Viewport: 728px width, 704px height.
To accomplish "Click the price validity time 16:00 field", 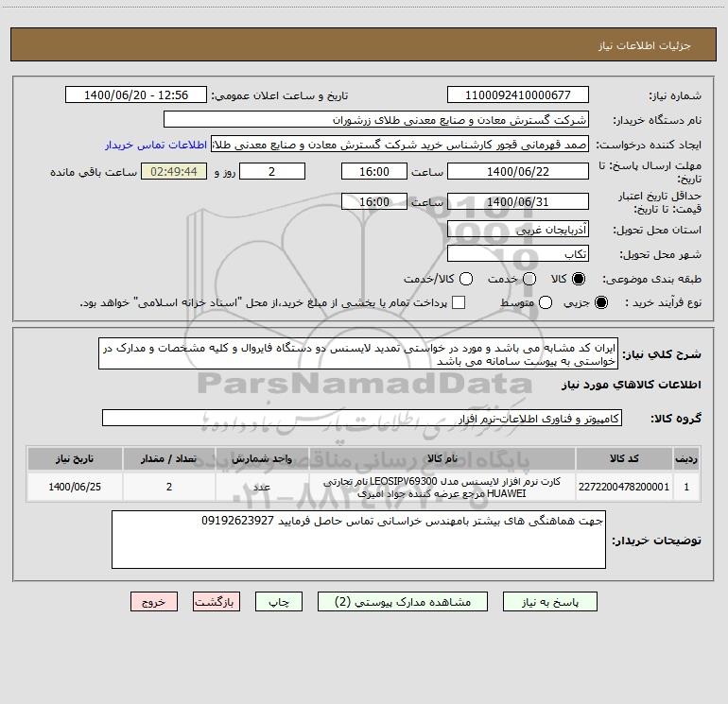I will pyautogui.click(x=374, y=202).
